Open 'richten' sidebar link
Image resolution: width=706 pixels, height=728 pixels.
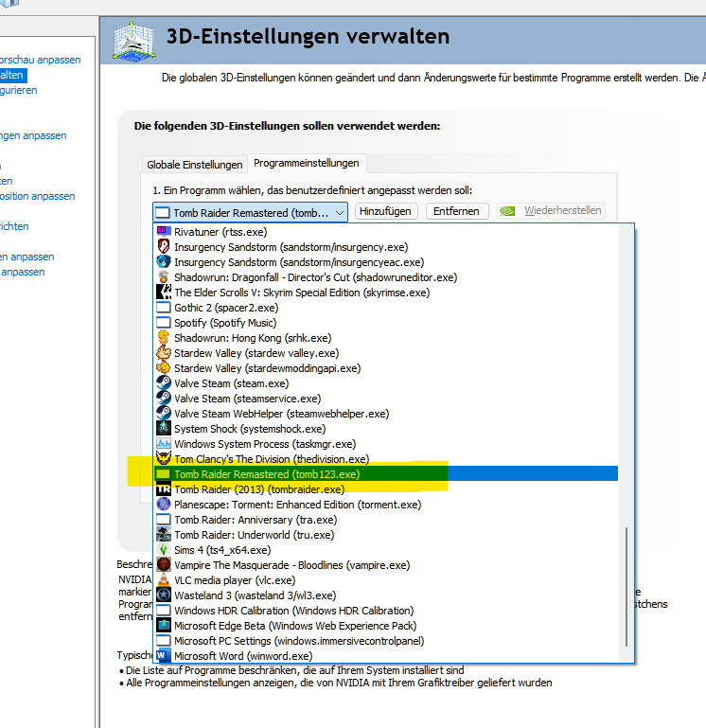point(14,226)
